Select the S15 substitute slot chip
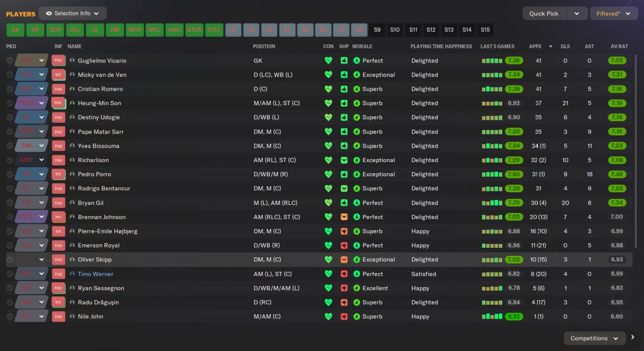Screen dimensions: 644x351 (485, 30)
